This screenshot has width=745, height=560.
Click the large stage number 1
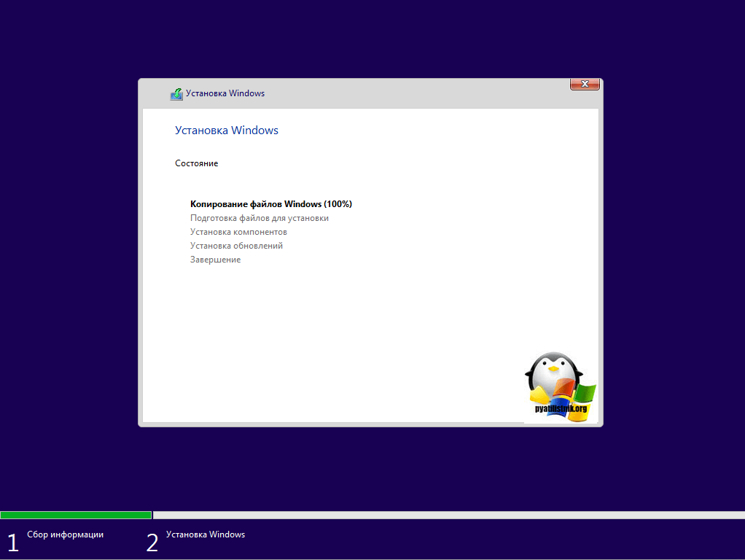point(12,542)
